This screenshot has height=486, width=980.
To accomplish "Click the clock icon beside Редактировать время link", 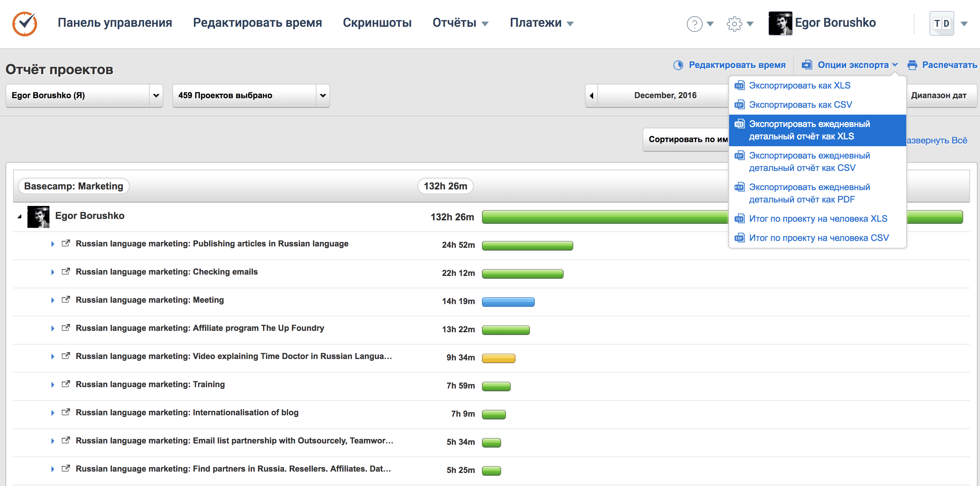I will 678,65.
